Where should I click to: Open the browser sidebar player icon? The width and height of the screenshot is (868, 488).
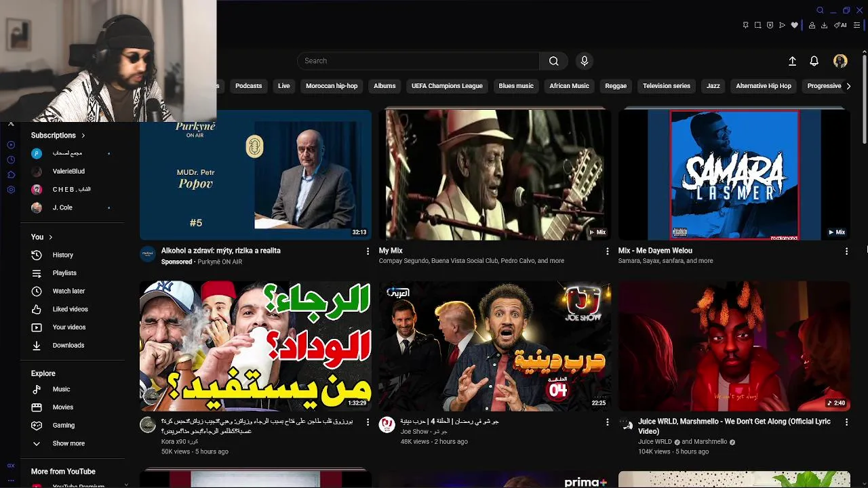11,145
